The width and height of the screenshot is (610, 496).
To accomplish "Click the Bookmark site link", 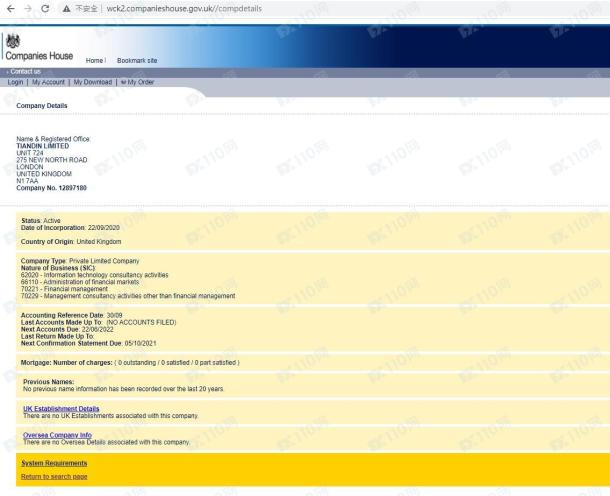I will pyautogui.click(x=137, y=61).
